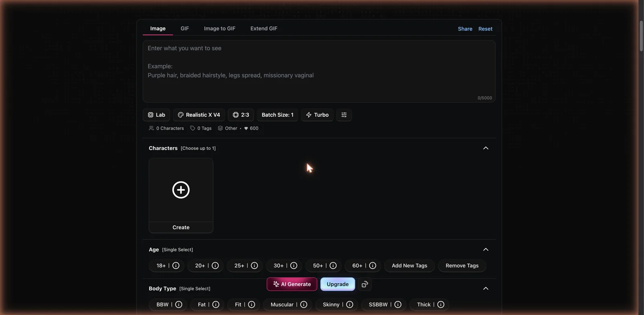Open info icon for 60+ age tag

pos(373,266)
